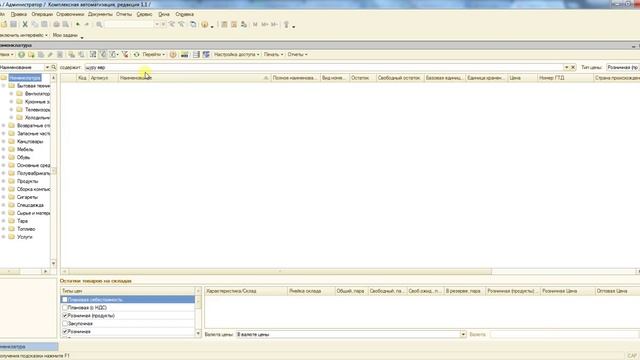Click the barcode search icon

click(184, 54)
